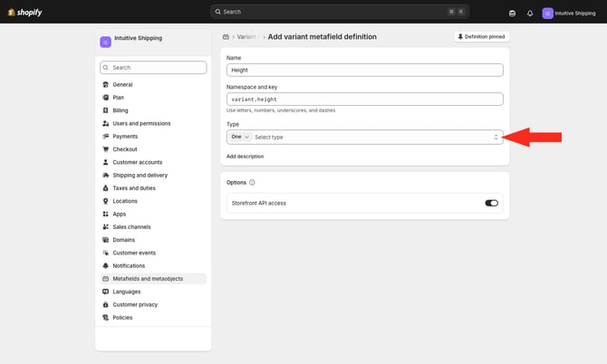Viewport: 607px width, 364px height.
Task: Click the Shipping and delivery truck icon
Action: point(105,176)
